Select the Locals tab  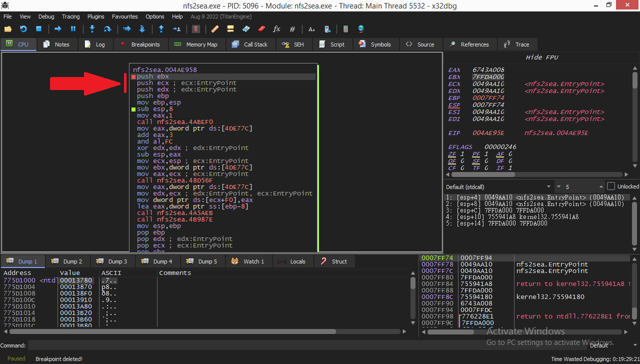pyautogui.click(x=292, y=261)
